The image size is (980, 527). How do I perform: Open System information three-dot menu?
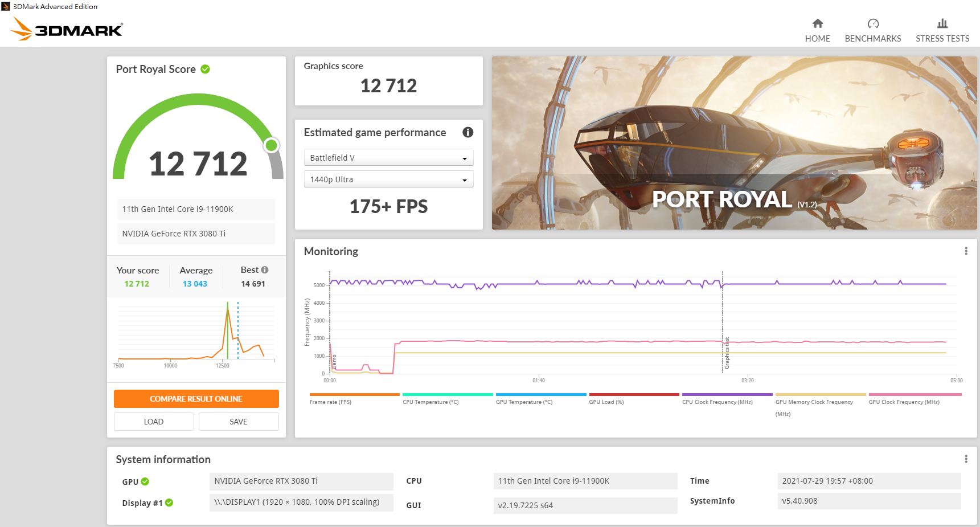coord(966,459)
